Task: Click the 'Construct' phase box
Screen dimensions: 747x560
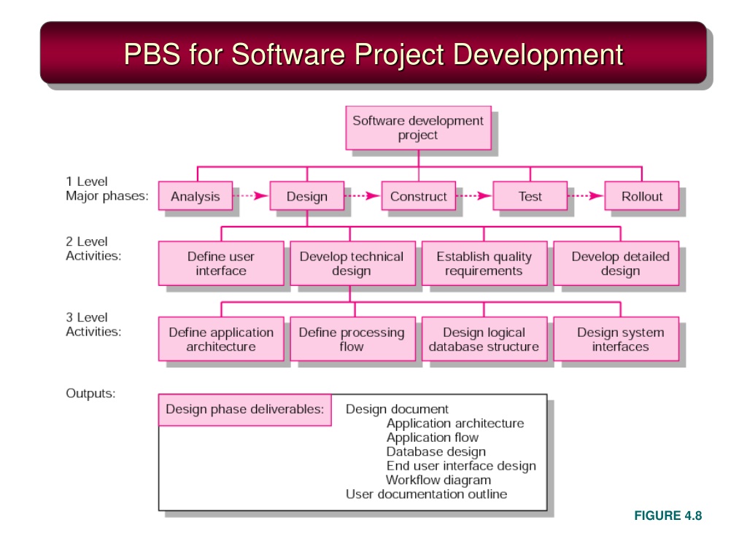Action: point(418,195)
